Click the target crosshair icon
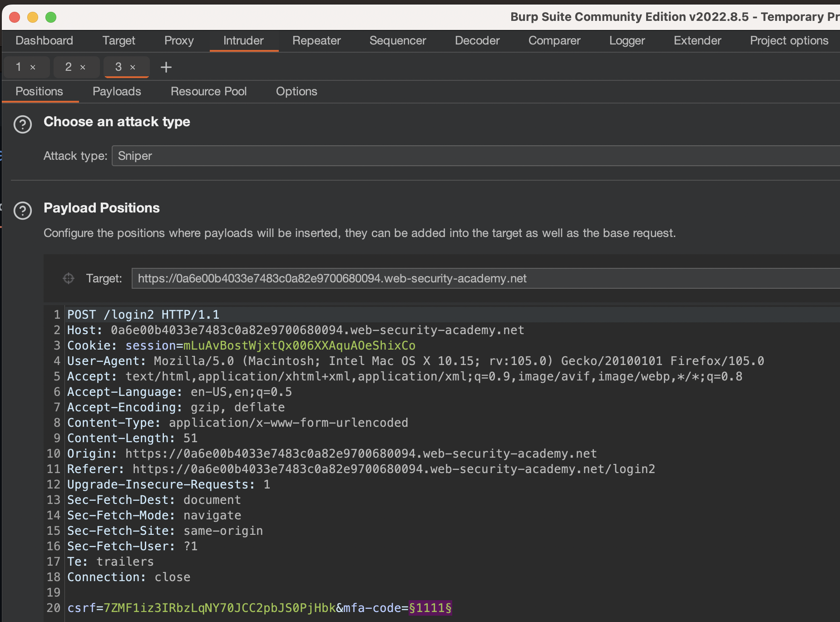Screen dimensions: 840x622 point(69,278)
